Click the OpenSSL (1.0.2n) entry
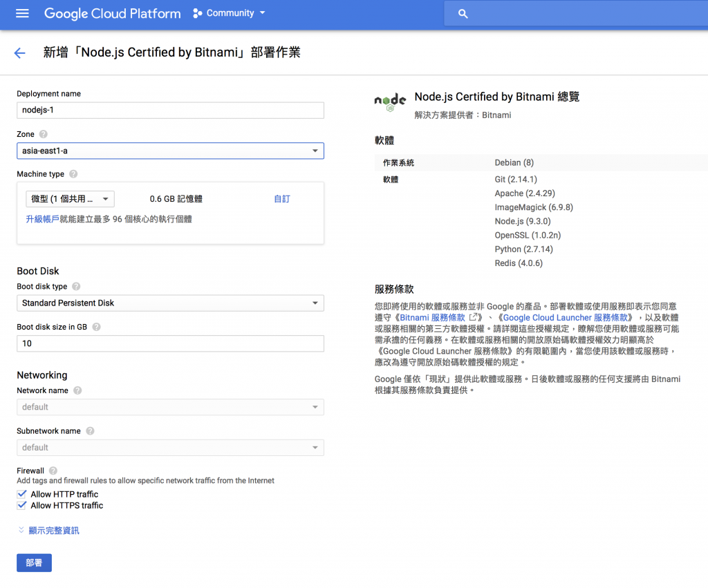This screenshot has height=588, width=708. pyautogui.click(x=528, y=235)
